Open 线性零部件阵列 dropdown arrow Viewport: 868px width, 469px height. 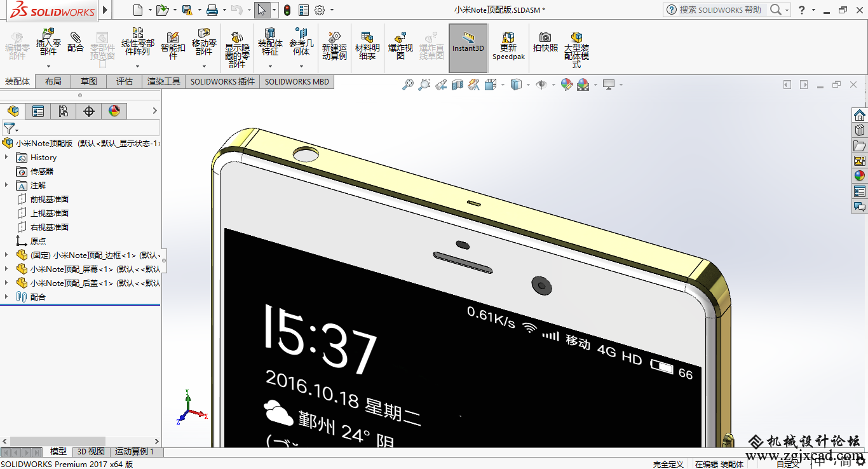coord(138,66)
